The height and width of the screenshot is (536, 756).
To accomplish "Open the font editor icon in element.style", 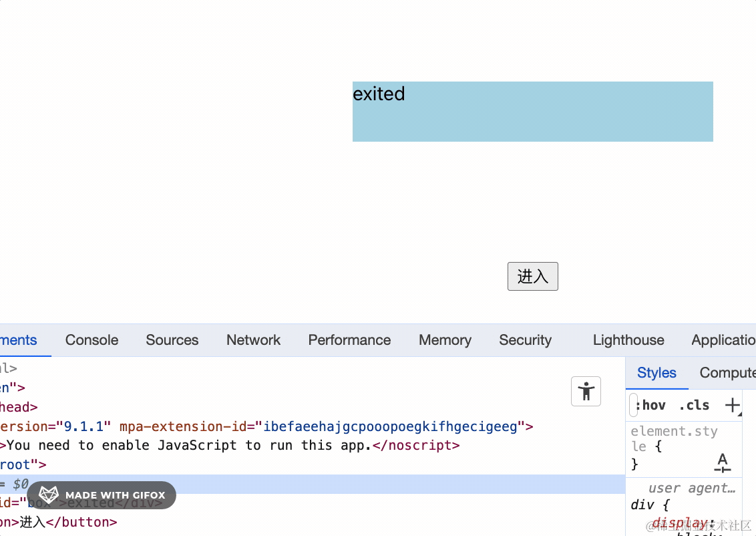I will tap(722, 462).
